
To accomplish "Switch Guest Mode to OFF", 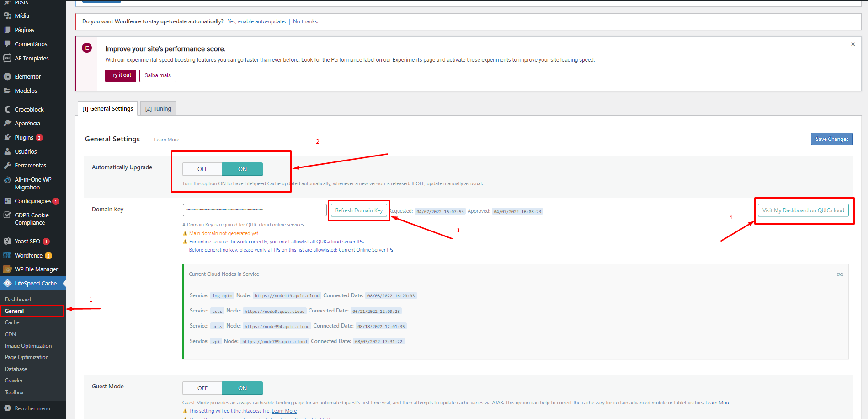I will coord(202,388).
